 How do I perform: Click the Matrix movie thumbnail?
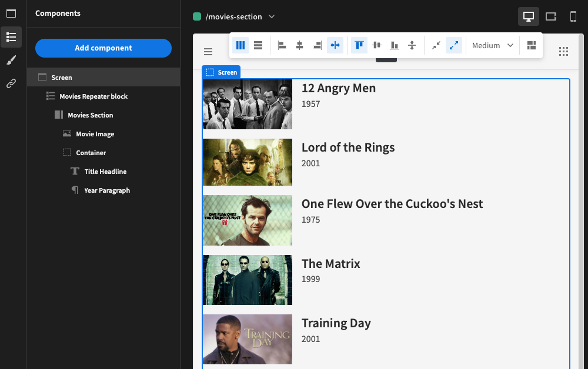(x=248, y=280)
